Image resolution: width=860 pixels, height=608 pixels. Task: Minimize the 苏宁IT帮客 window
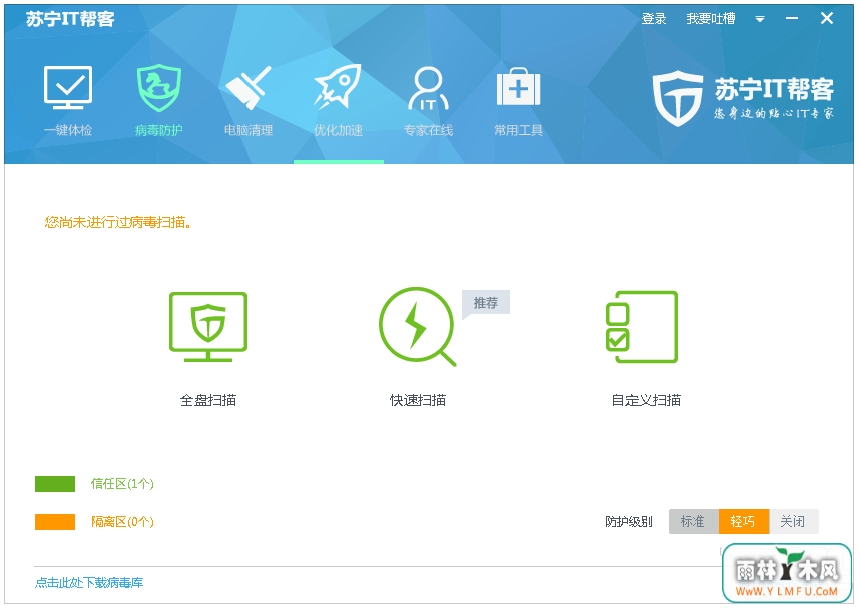click(792, 19)
